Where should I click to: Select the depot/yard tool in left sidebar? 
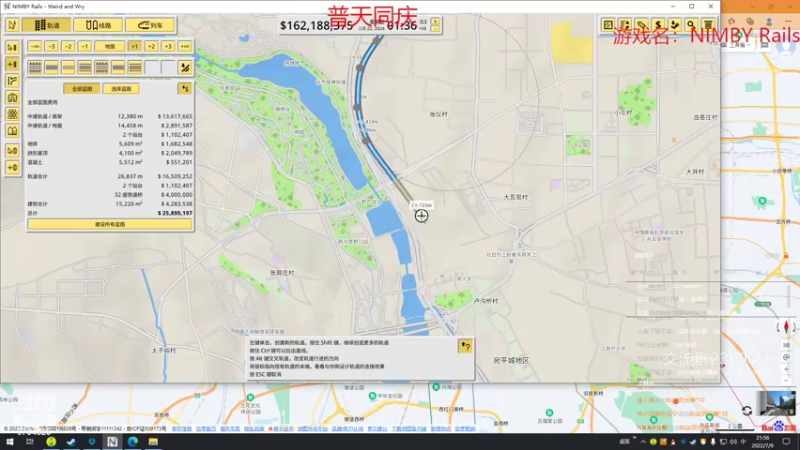tap(12, 114)
